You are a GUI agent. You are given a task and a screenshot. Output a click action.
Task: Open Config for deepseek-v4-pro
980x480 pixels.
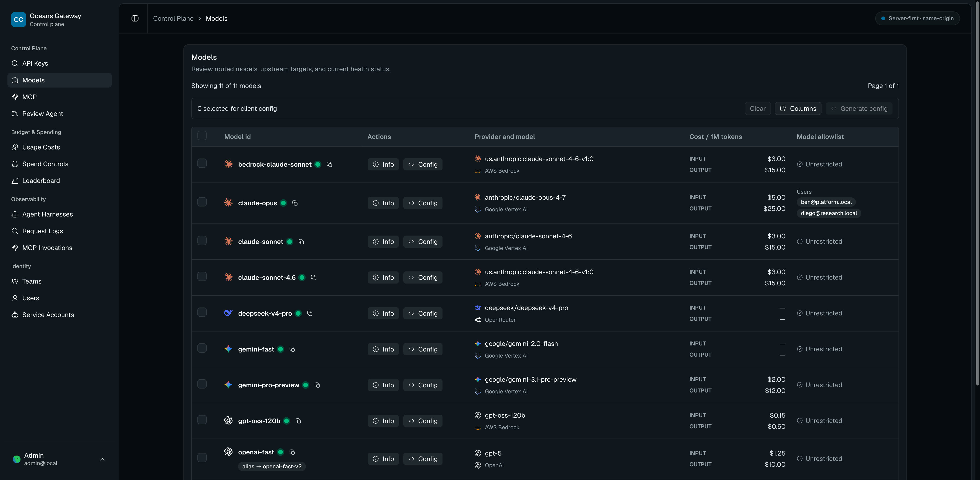[x=423, y=313]
